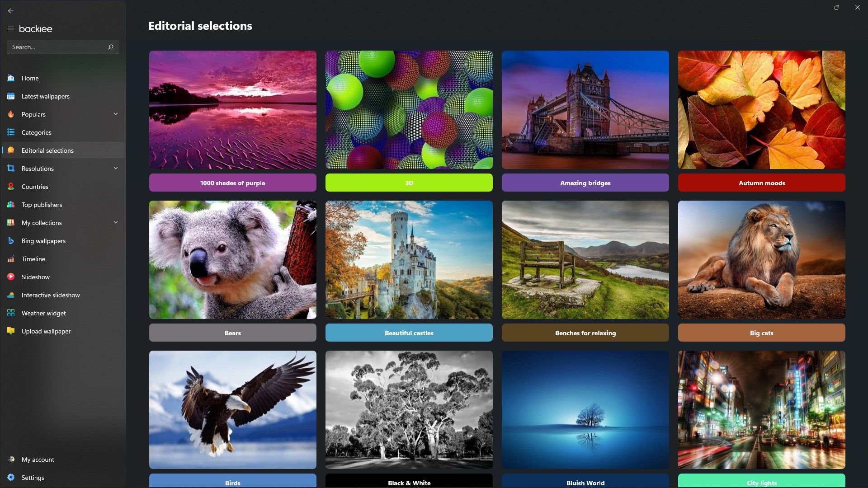Open Settings panel
Image resolution: width=868 pixels, height=488 pixels.
coord(33,477)
